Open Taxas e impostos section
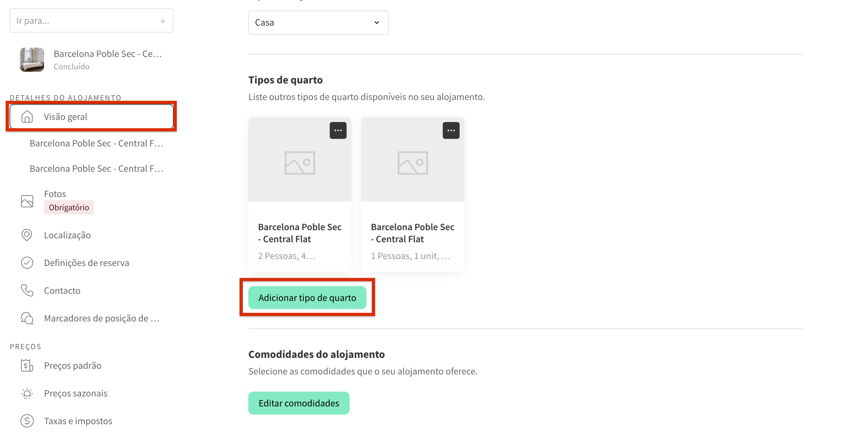 pyautogui.click(x=78, y=421)
